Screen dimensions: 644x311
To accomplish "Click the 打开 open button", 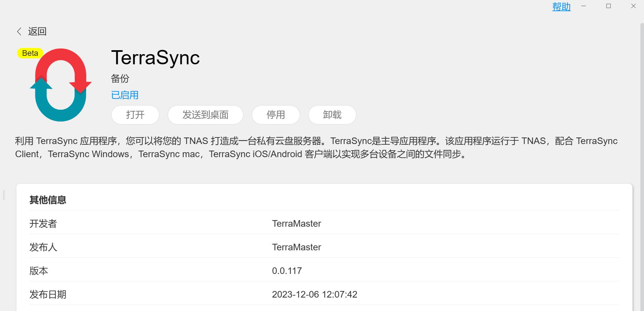I will [x=135, y=115].
